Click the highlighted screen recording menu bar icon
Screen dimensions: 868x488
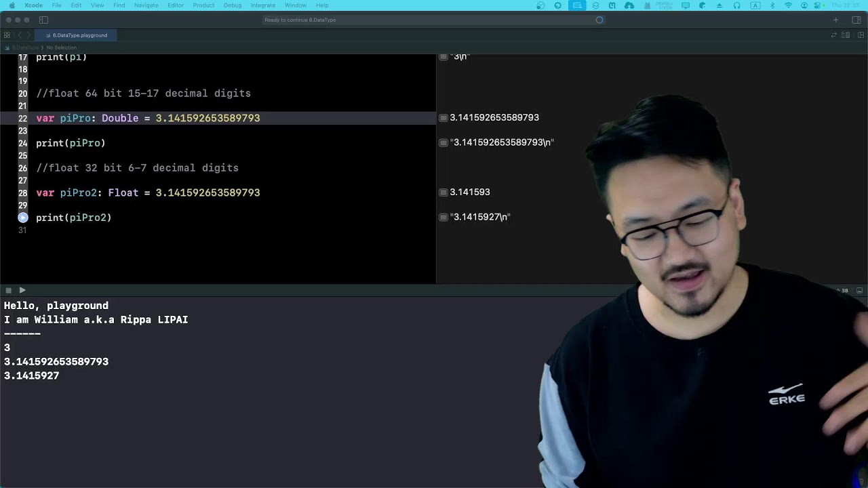coord(577,5)
